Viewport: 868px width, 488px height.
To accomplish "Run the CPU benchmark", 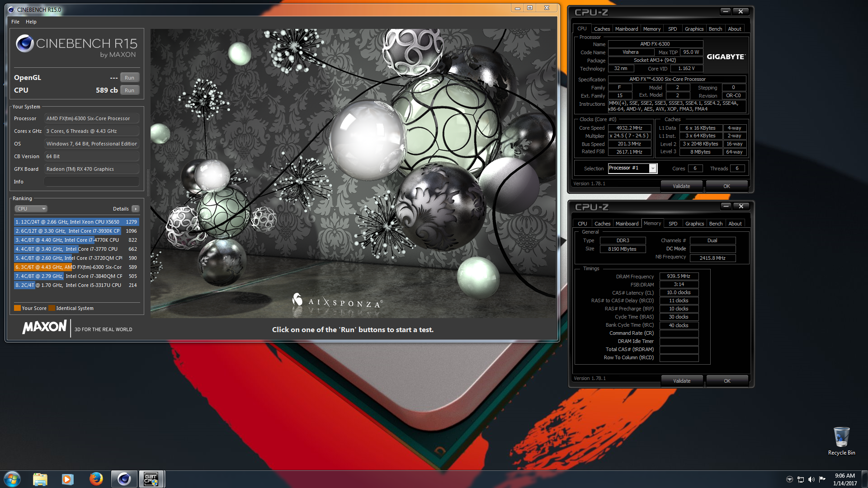I will [x=129, y=90].
